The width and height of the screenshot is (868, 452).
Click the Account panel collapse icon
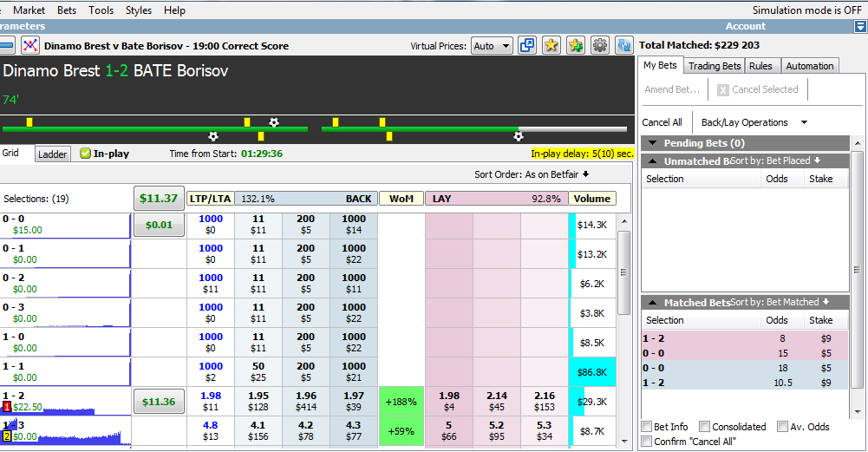point(859,26)
